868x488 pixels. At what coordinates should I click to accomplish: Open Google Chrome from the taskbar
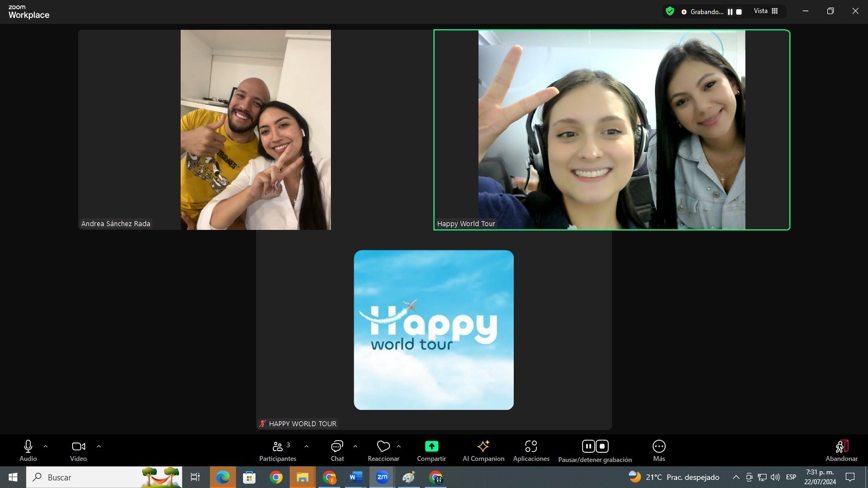276,477
